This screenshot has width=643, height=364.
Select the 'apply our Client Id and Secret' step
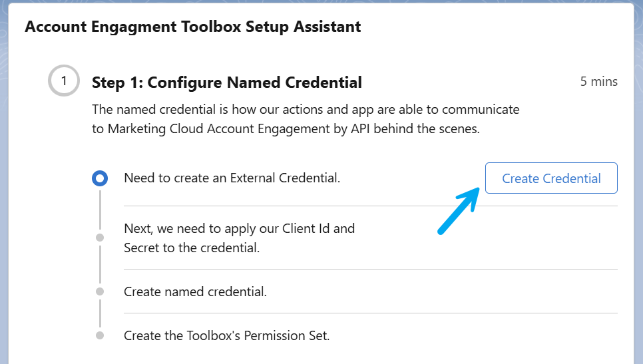tap(239, 238)
